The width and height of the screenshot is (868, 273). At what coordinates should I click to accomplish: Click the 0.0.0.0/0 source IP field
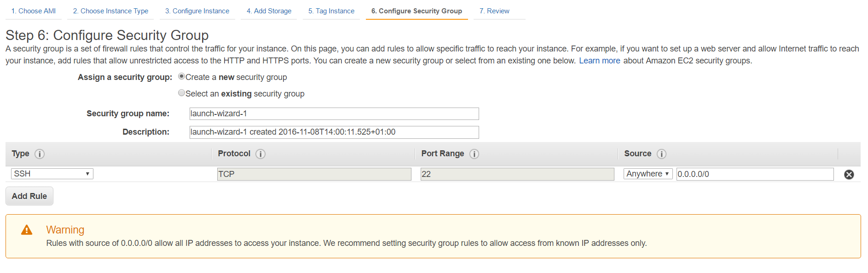coord(755,174)
